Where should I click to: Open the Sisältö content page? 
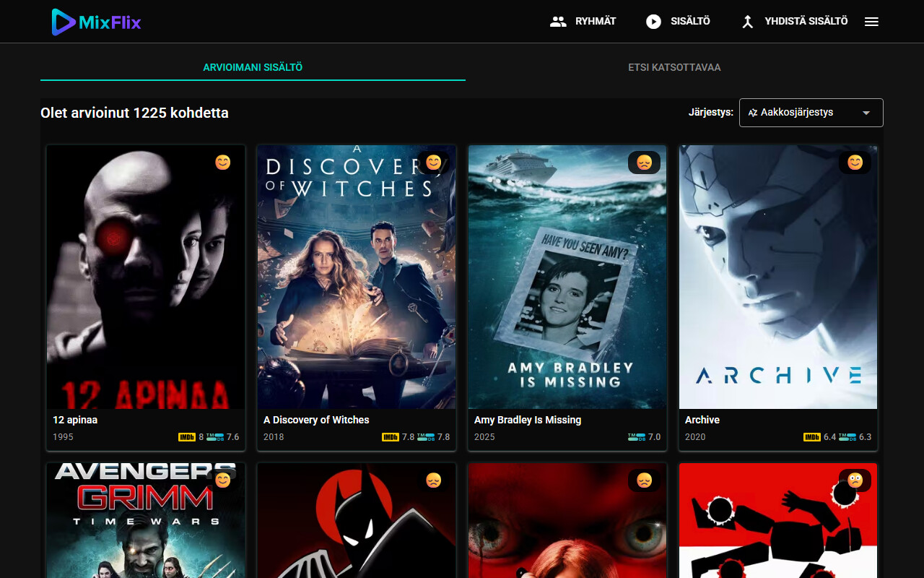pos(678,22)
